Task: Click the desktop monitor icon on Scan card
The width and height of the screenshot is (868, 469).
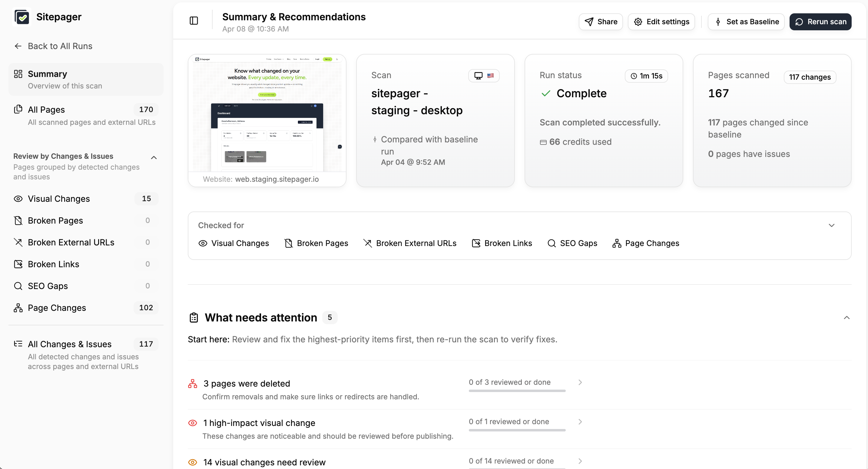Action: [478, 75]
